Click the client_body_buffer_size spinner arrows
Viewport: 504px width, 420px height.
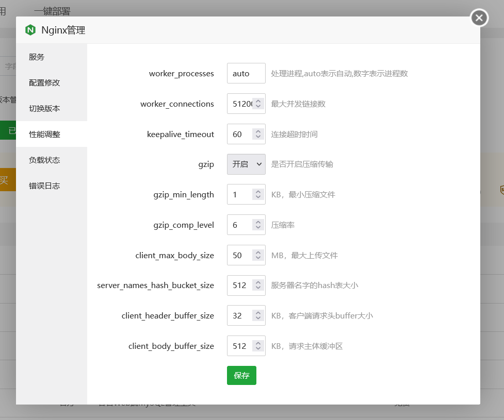[x=258, y=346]
